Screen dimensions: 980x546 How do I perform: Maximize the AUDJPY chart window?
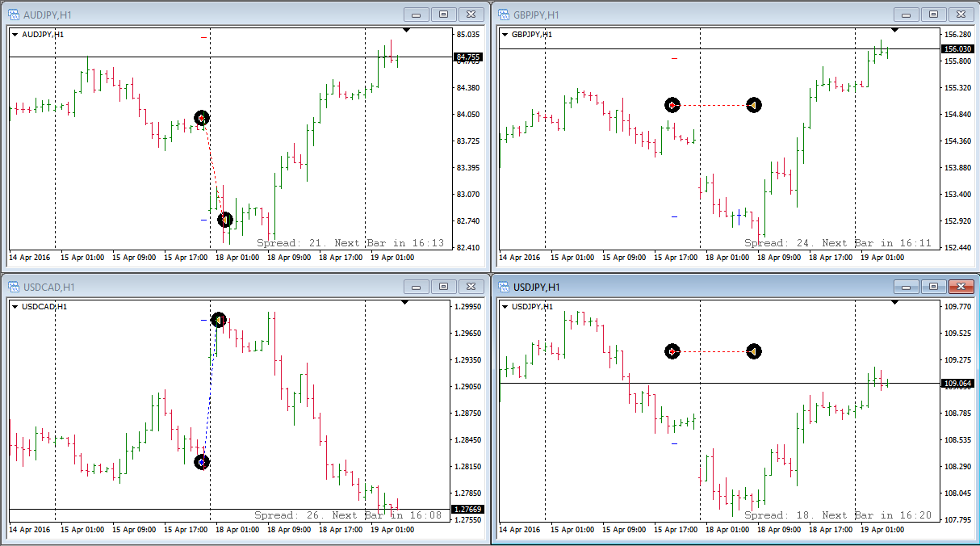point(443,15)
